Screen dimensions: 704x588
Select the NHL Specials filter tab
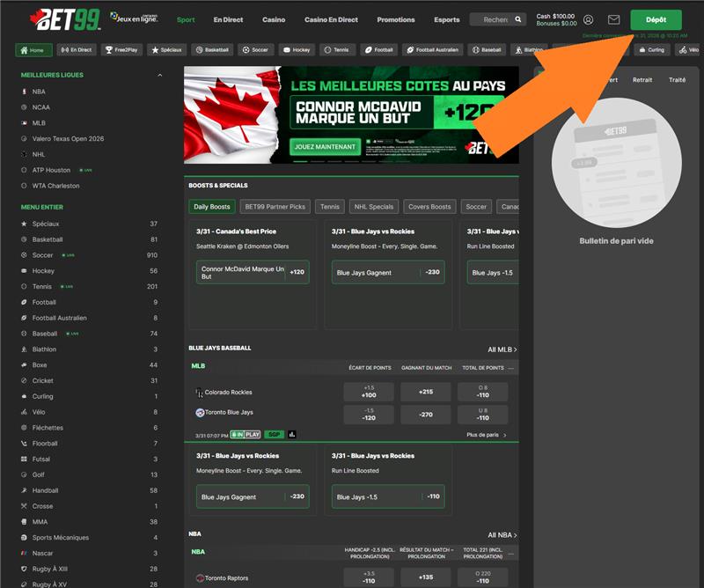(372, 207)
